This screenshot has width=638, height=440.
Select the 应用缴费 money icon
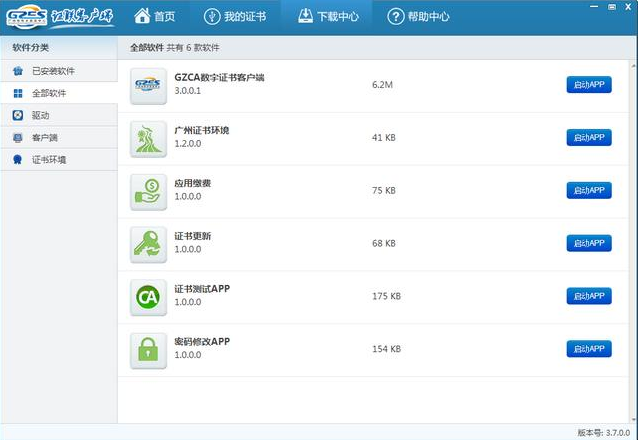(x=148, y=192)
